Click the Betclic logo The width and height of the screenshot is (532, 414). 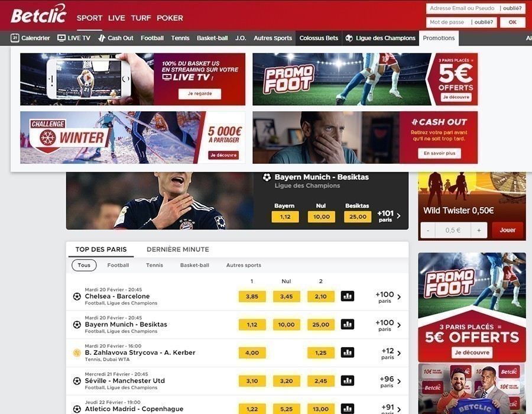38,15
